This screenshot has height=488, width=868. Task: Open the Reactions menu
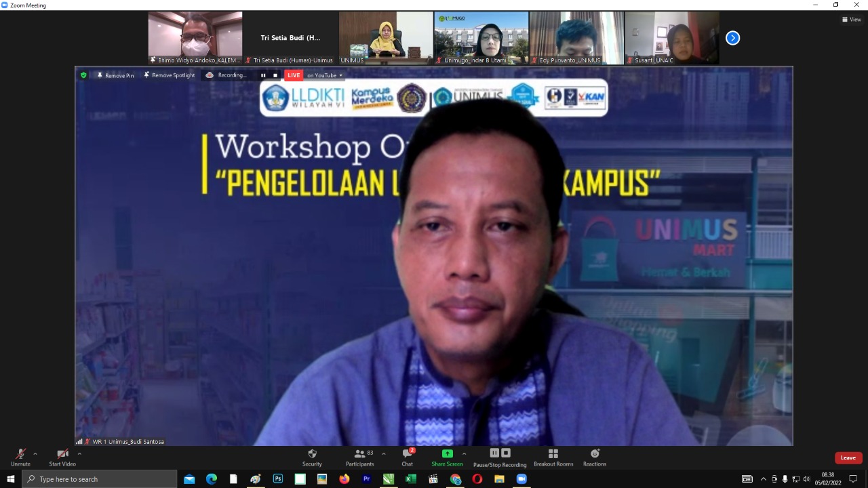[x=594, y=457]
